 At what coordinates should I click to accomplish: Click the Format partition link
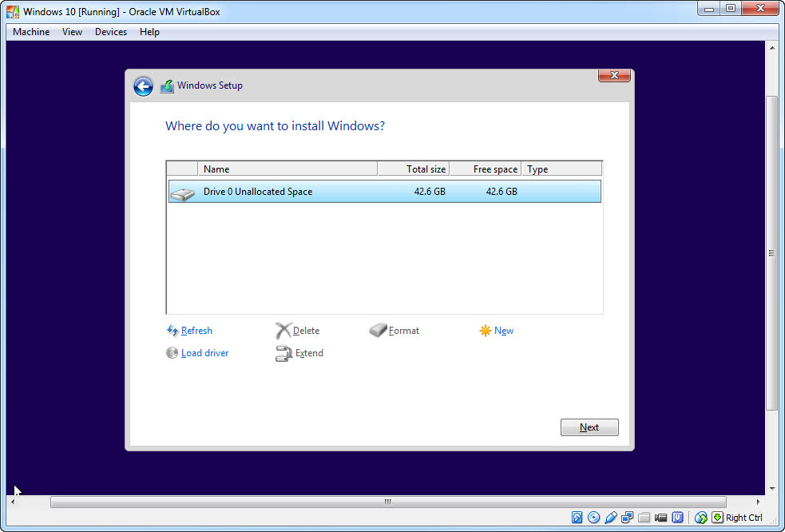point(404,331)
